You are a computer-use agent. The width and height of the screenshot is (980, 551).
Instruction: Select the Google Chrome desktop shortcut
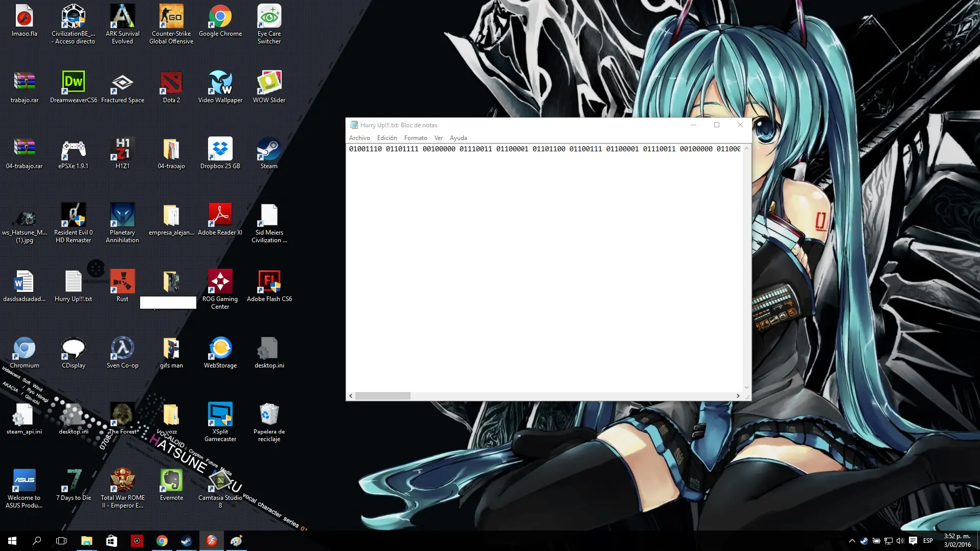pos(220,21)
